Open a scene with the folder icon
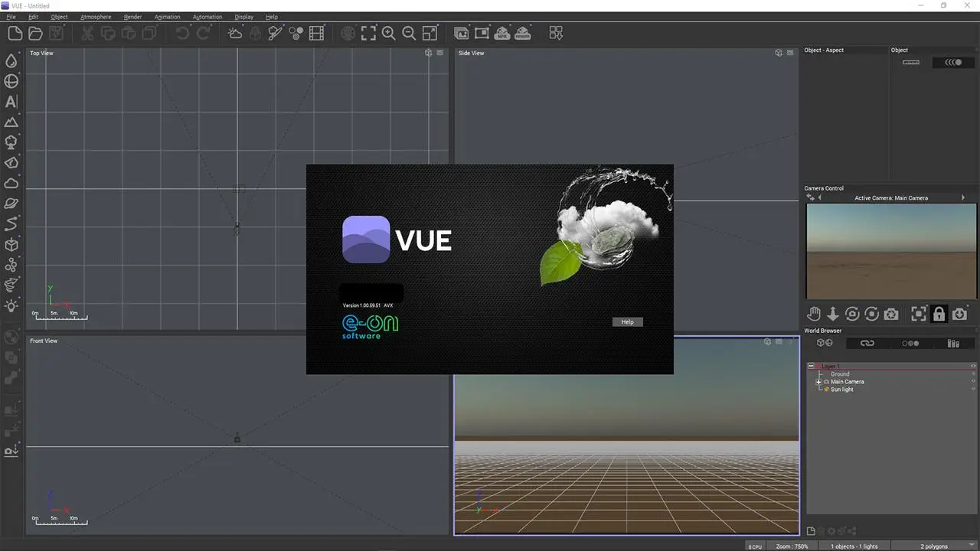 click(x=35, y=33)
